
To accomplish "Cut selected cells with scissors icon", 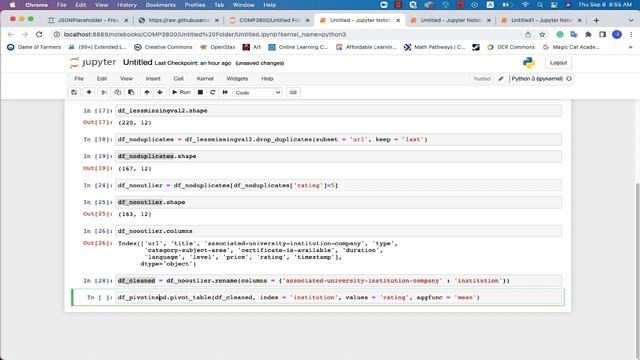I will [104, 92].
